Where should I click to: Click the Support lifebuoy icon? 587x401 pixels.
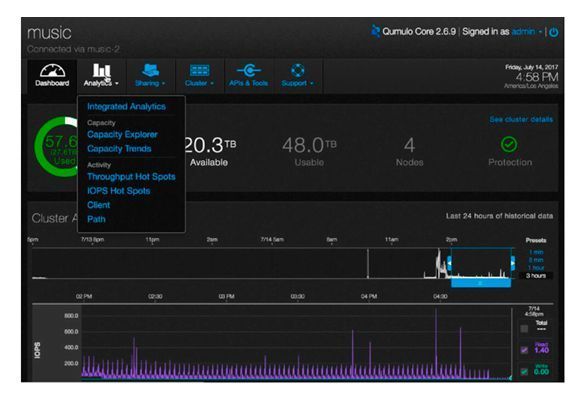[x=298, y=70]
